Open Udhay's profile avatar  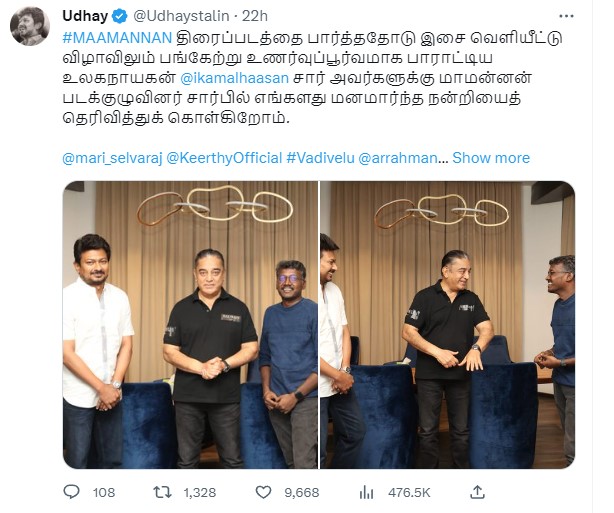(30, 26)
